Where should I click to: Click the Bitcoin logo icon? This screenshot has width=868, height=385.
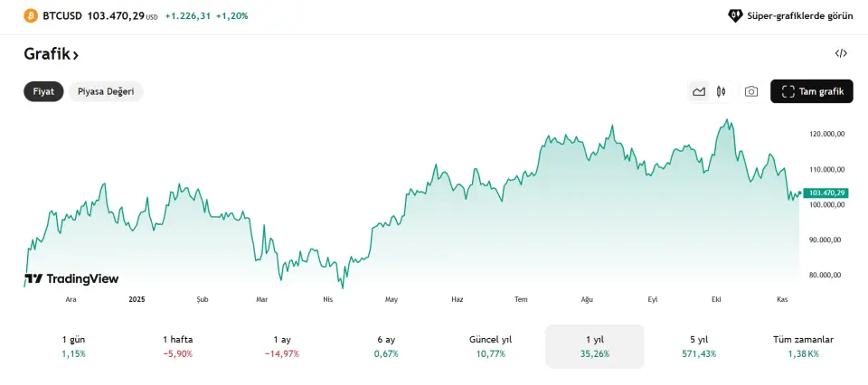[31, 16]
